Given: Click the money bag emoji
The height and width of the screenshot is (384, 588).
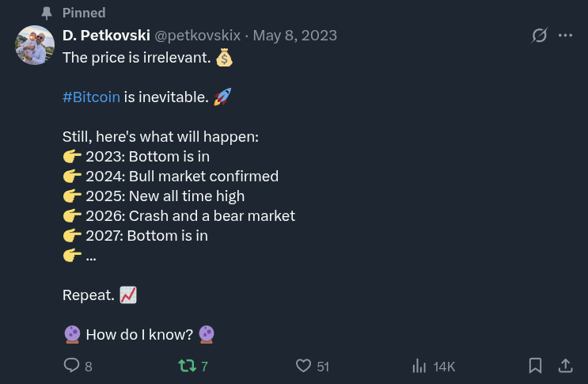Looking at the screenshot, I should pyautogui.click(x=224, y=57).
